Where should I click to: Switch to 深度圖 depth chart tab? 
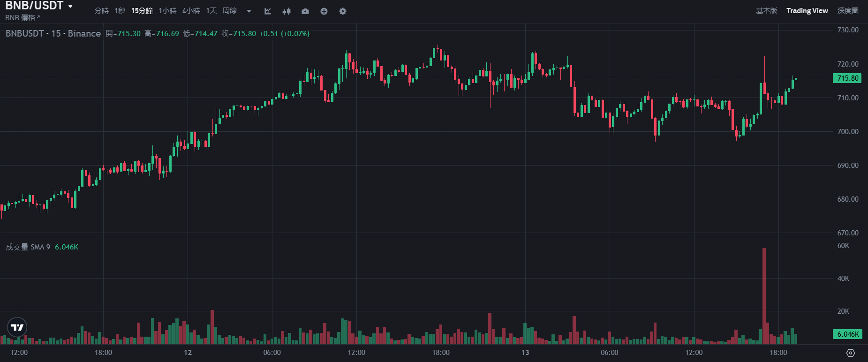(x=848, y=11)
